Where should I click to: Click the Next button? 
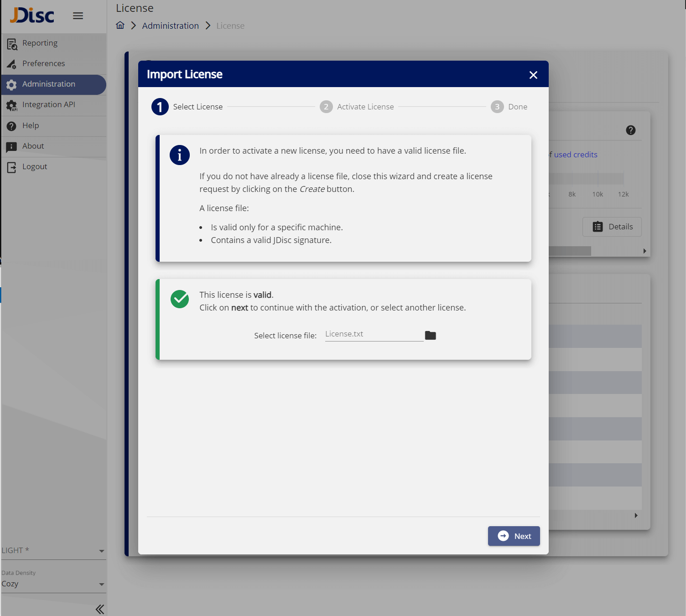coord(514,536)
